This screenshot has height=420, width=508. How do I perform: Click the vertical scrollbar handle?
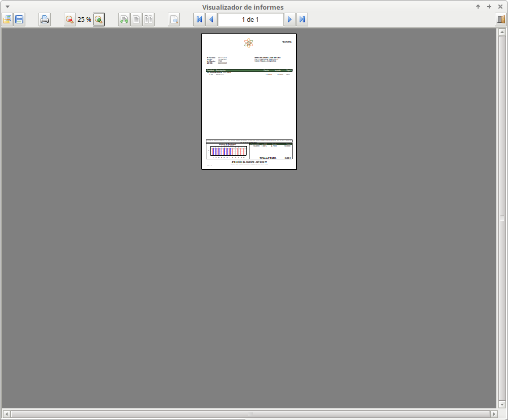(x=502, y=218)
